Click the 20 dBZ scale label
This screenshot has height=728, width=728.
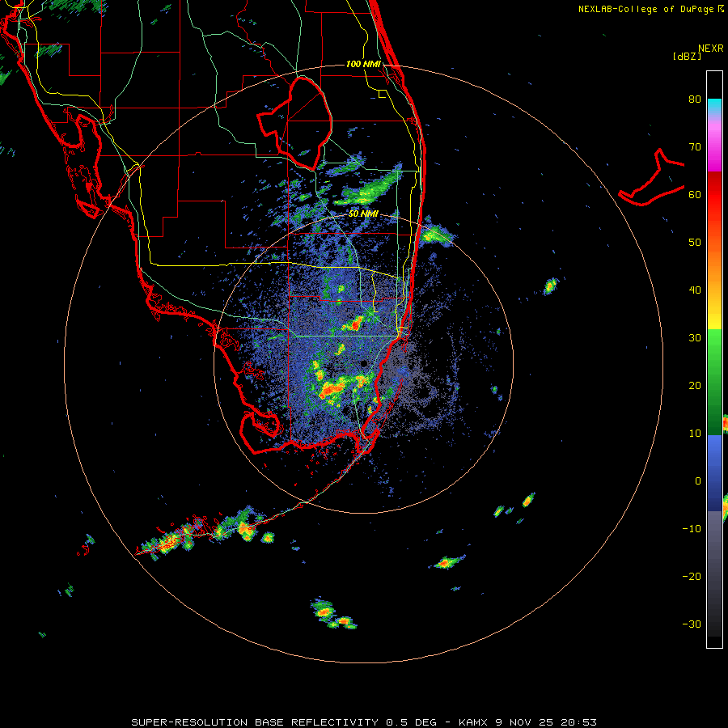[695, 386]
